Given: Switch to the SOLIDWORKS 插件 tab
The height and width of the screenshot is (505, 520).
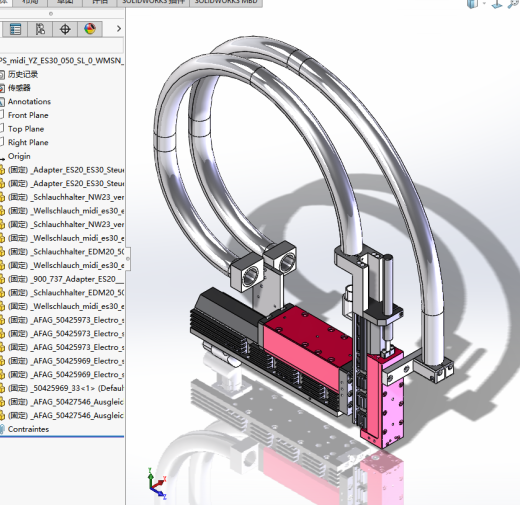Looking at the screenshot, I should click(153, 3).
